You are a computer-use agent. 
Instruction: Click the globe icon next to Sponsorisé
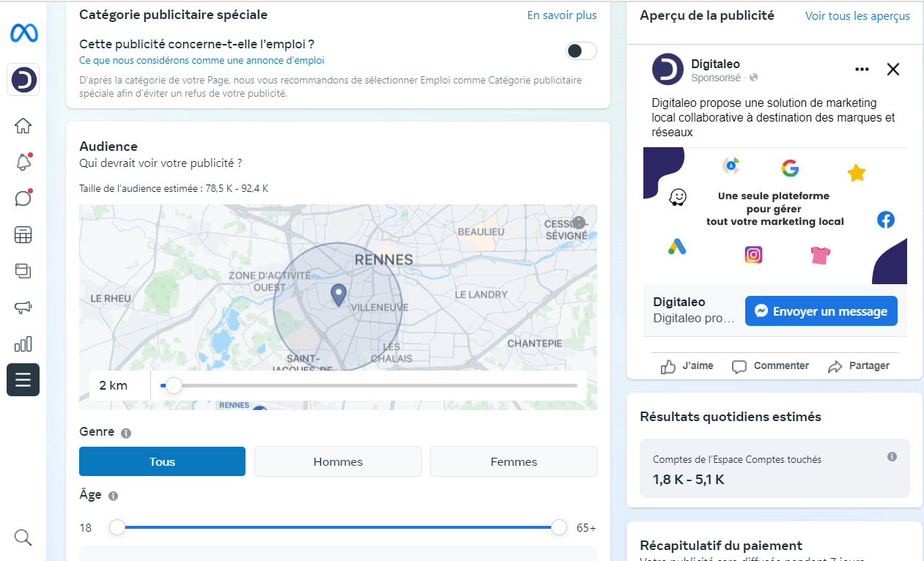point(753,78)
